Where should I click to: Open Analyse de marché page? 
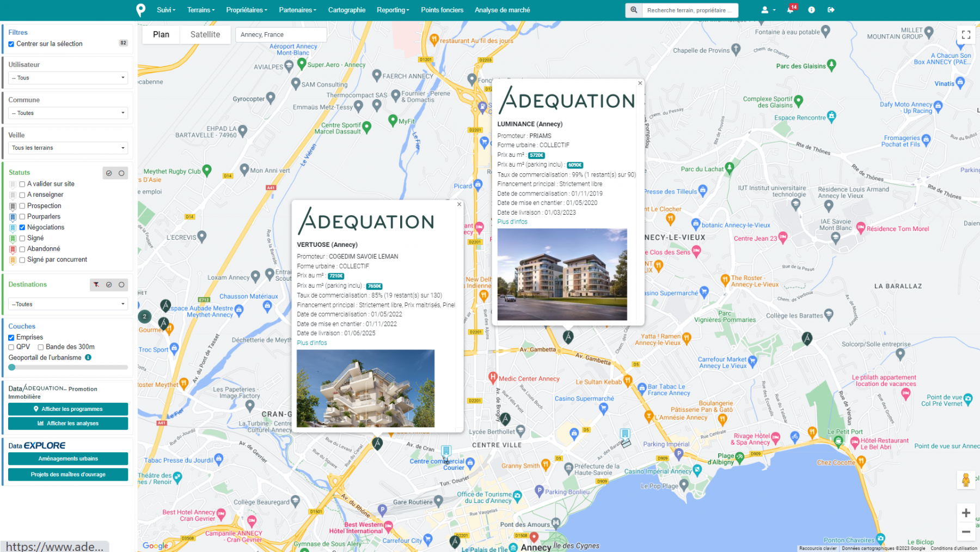pyautogui.click(x=502, y=10)
